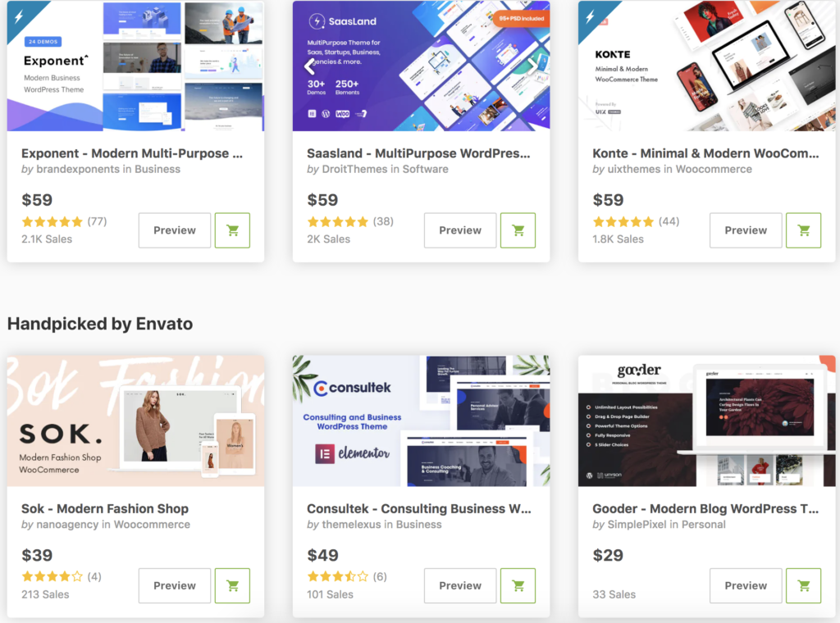Open Software category link under Saasland
The width and height of the screenshot is (840, 623).
pyautogui.click(x=426, y=169)
